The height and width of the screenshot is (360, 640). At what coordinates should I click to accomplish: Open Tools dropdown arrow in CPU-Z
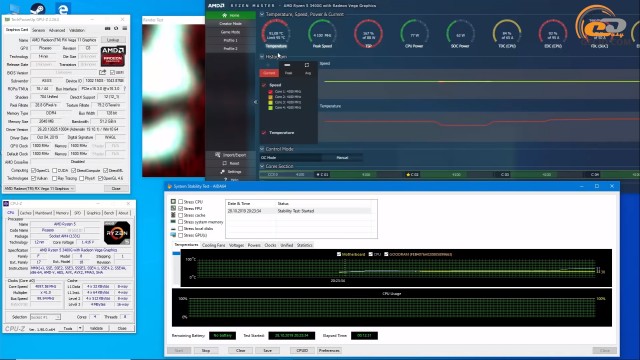(80, 328)
